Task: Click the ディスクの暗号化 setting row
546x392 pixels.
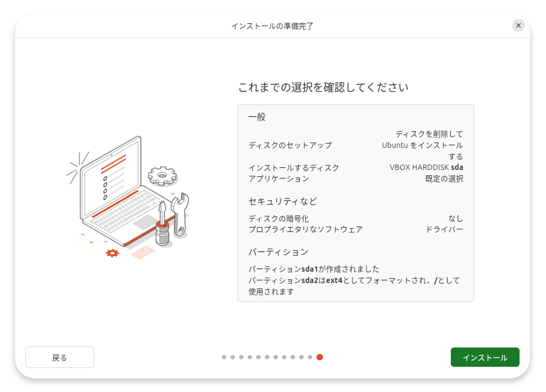Action: pos(279,218)
